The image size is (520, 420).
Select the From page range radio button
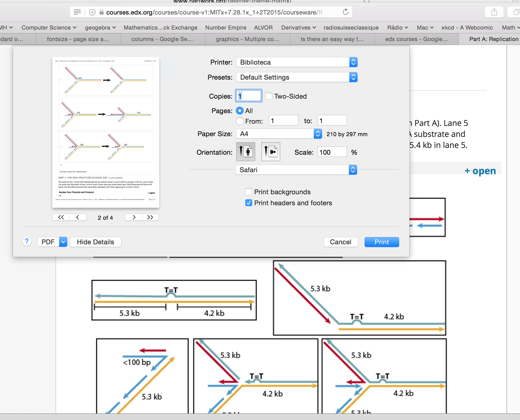(240, 121)
